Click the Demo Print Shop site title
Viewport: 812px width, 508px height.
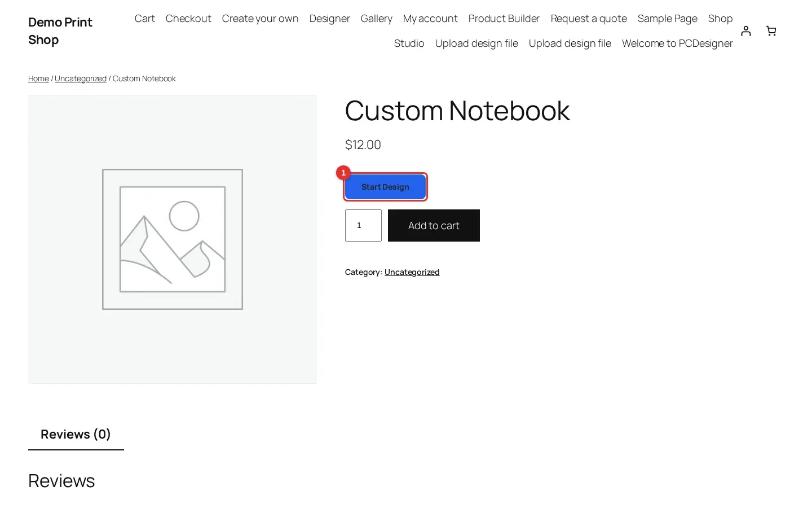[x=60, y=31]
